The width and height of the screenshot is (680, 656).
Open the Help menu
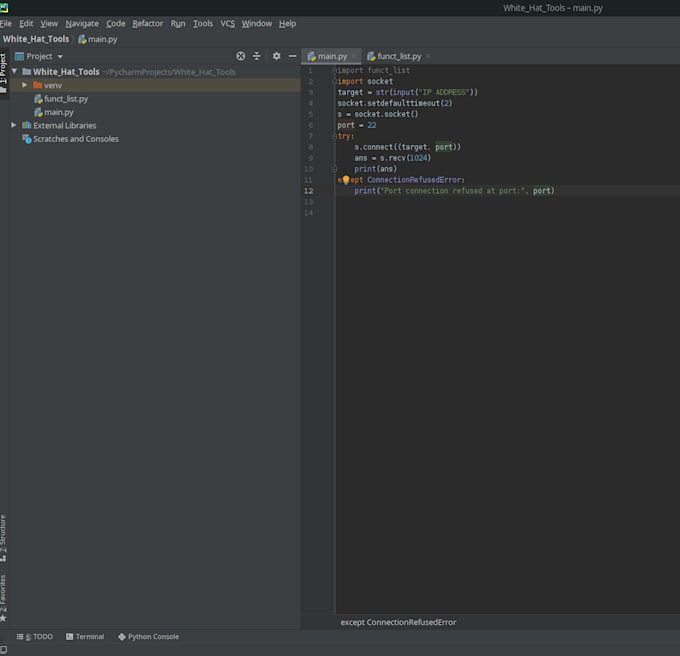click(x=287, y=23)
